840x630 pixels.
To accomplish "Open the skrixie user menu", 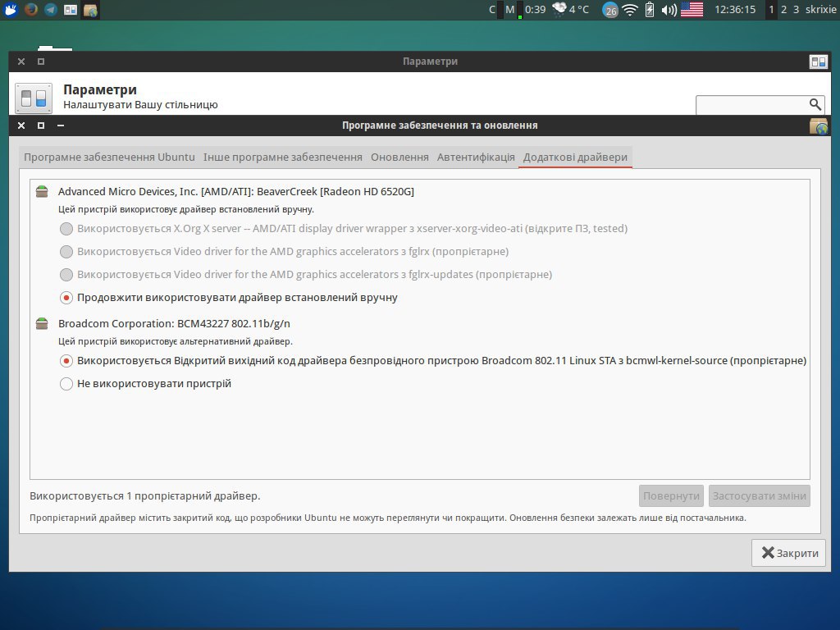I will click(820, 10).
